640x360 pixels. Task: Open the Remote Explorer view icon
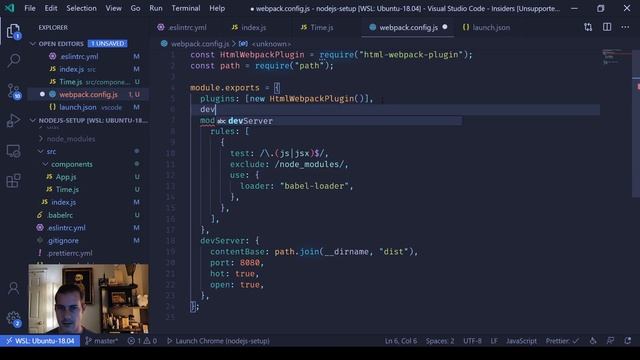13,151
